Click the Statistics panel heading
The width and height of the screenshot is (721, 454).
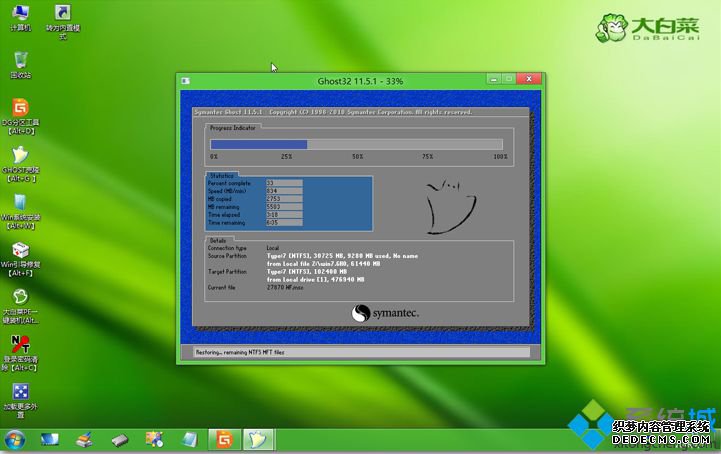point(222,176)
